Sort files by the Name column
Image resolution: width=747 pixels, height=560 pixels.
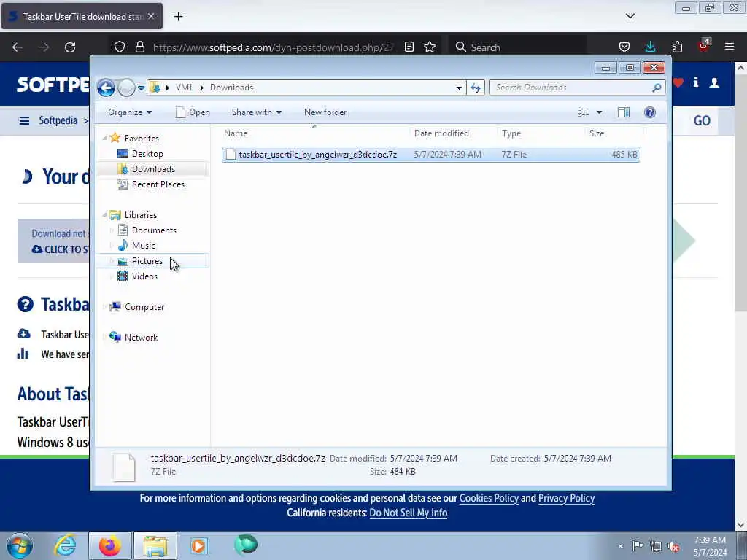(314, 133)
